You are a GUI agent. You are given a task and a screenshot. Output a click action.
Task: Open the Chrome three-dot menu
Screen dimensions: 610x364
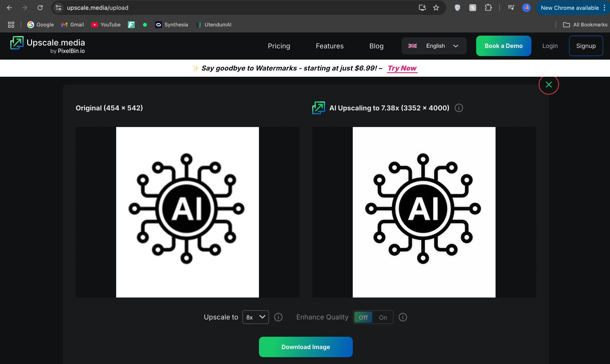pyautogui.click(x=604, y=8)
